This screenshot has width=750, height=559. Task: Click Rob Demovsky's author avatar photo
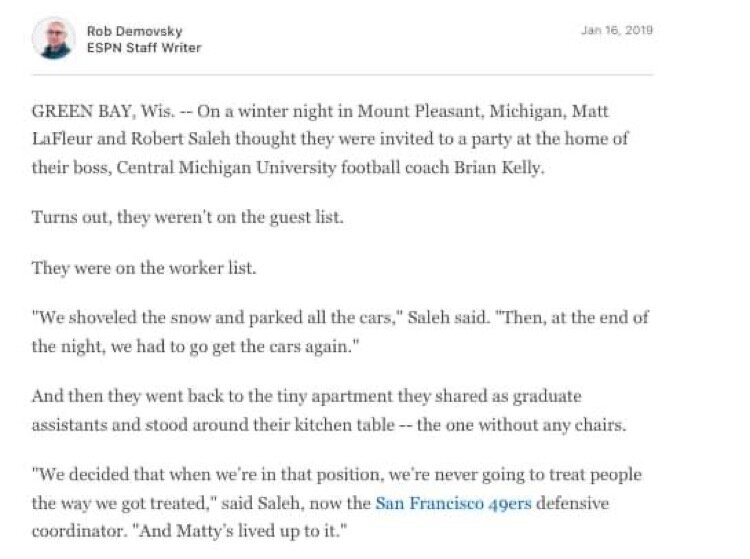click(x=53, y=39)
